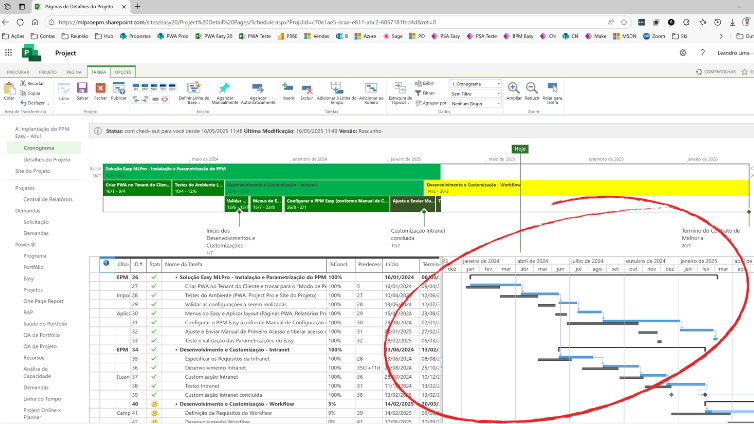Click the Inserir task icon

(288, 88)
